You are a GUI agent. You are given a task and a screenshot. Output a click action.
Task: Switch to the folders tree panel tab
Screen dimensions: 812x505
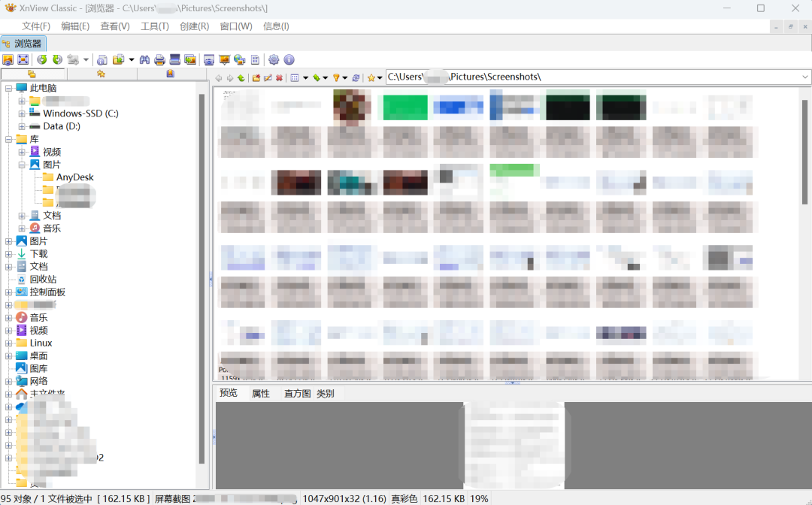tap(32, 74)
